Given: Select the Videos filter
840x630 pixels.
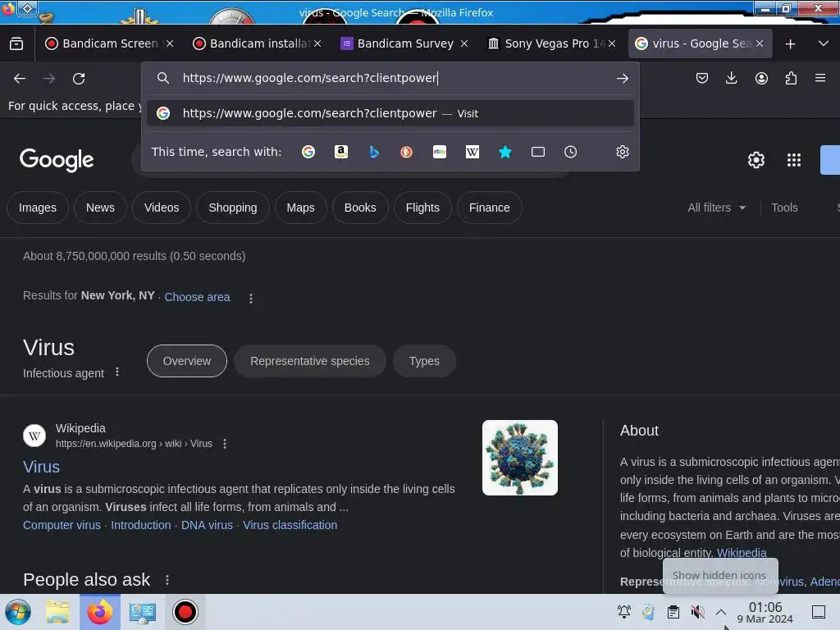Looking at the screenshot, I should click(x=162, y=208).
